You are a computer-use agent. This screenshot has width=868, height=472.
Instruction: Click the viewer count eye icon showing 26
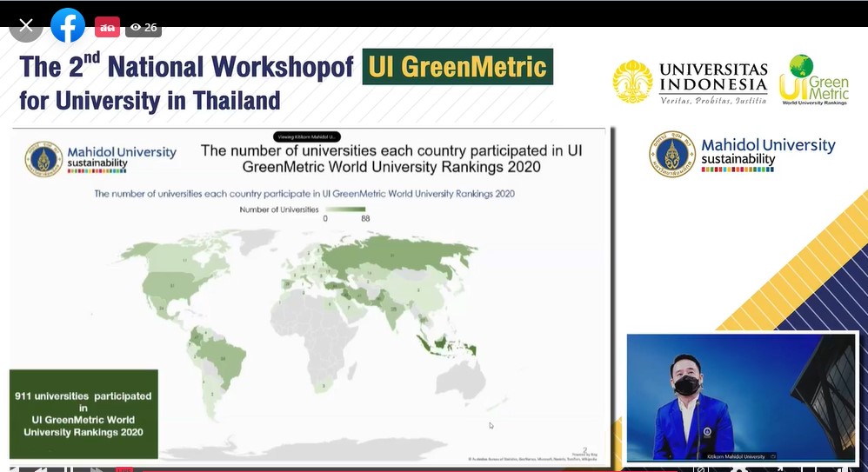coord(144,27)
